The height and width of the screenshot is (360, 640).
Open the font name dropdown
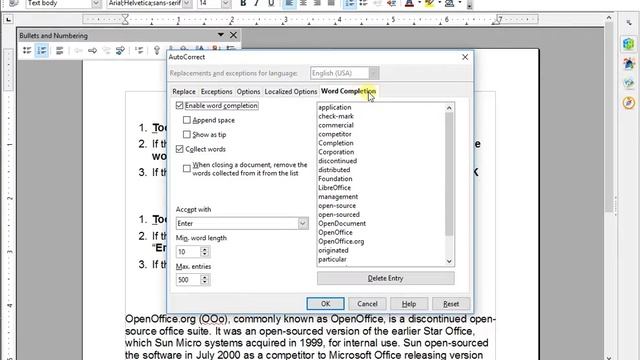click(x=187, y=3)
